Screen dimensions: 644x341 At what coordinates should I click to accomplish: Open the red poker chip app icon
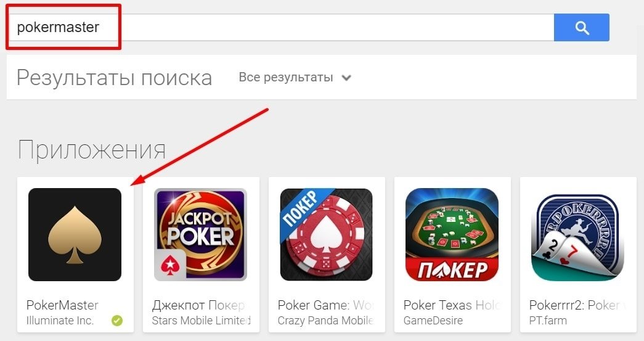[326, 234]
